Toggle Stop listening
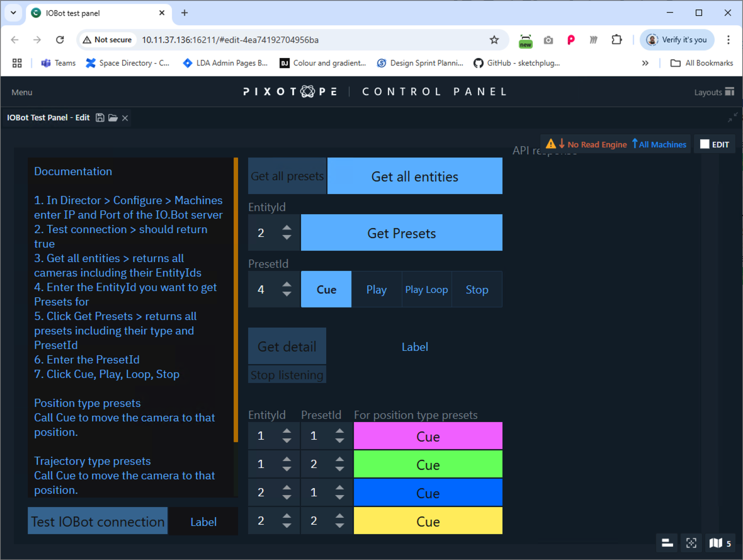This screenshot has height=560, width=743. [286, 374]
